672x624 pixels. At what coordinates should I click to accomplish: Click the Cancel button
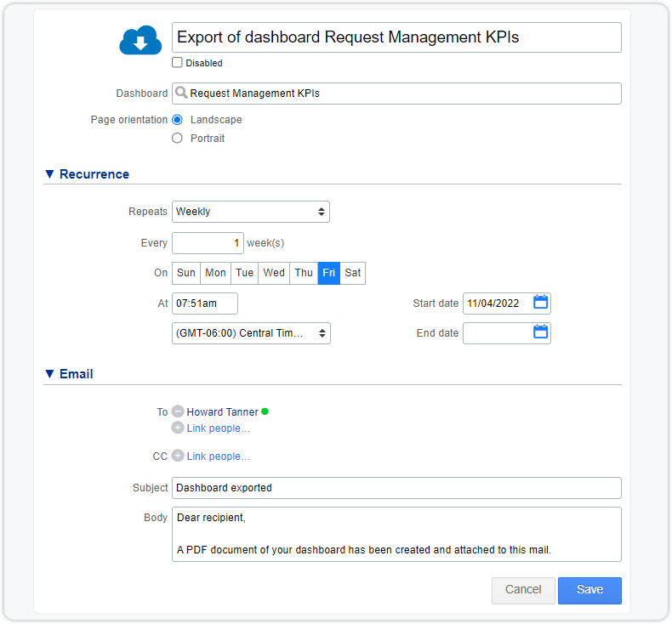523,590
